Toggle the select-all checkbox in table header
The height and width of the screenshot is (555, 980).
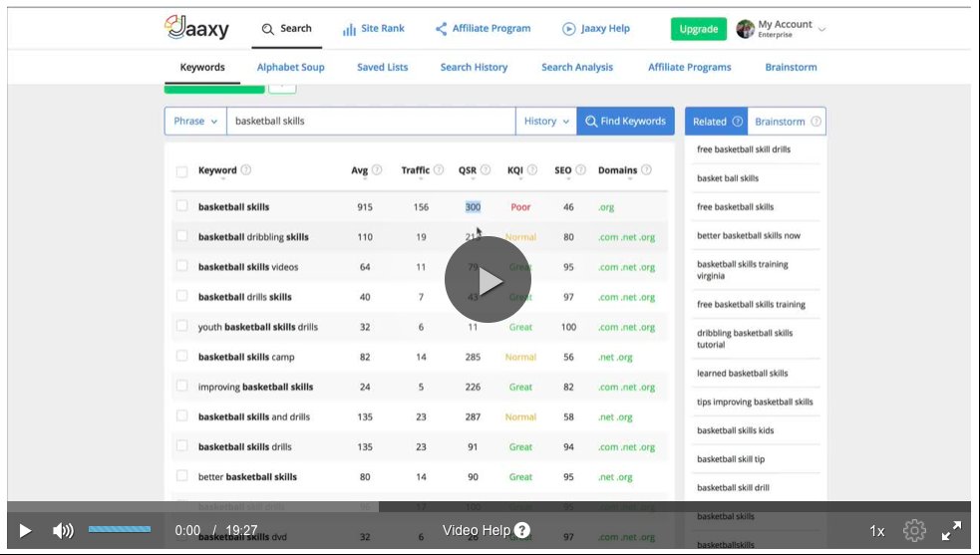(x=181, y=171)
